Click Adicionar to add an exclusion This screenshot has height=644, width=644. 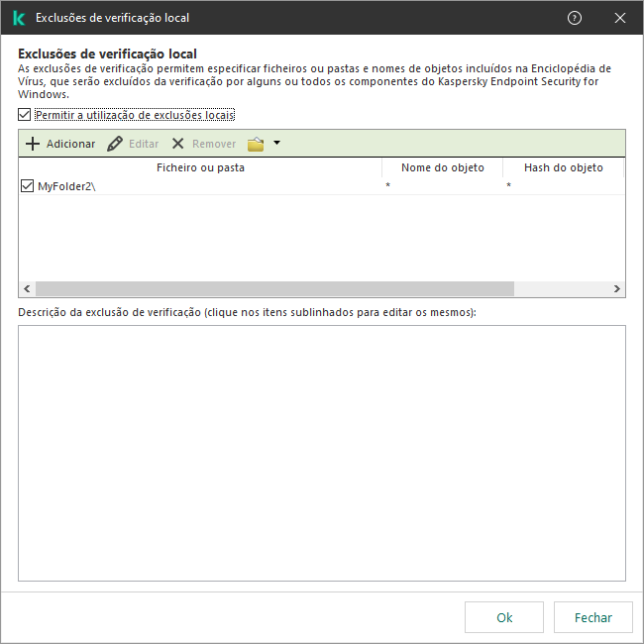tap(60, 144)
